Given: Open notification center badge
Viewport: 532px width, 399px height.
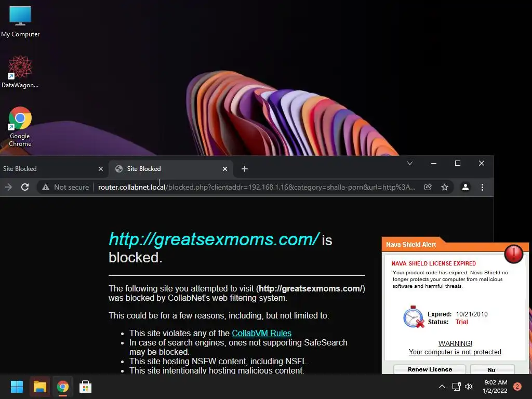Looking at the screenshot, I should pos(517,387).
